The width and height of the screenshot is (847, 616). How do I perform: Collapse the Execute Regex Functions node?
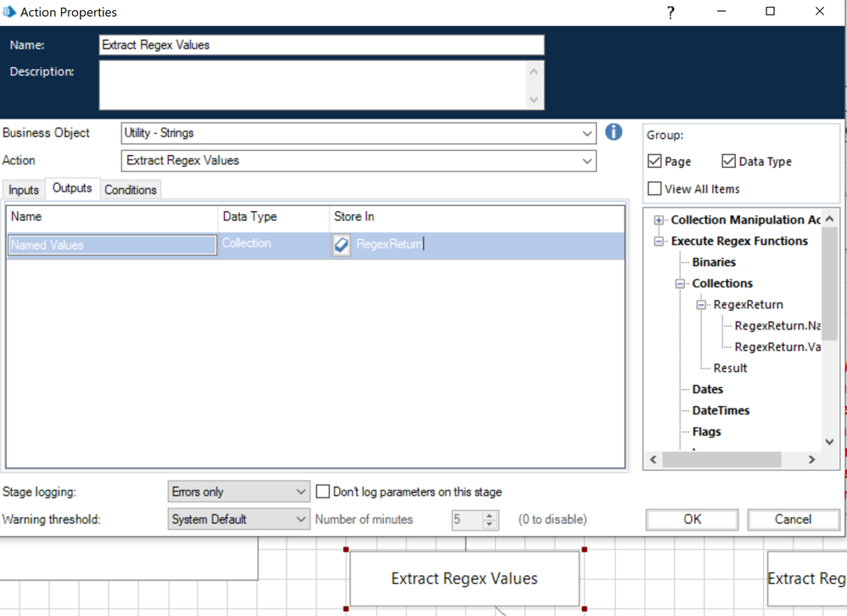(x=659, y=241)
